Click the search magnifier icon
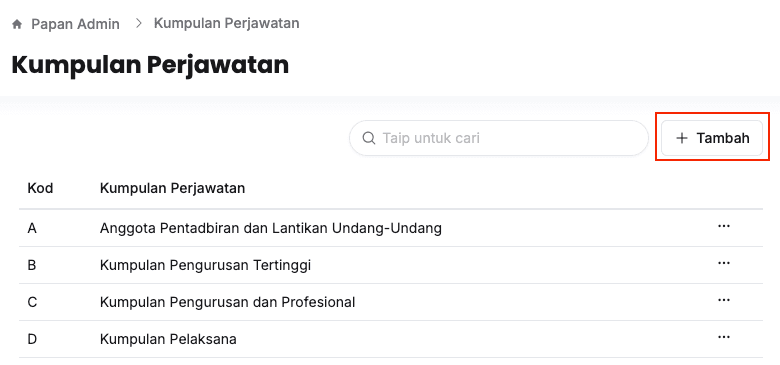780x365 pixels. (x=369, y=138)
